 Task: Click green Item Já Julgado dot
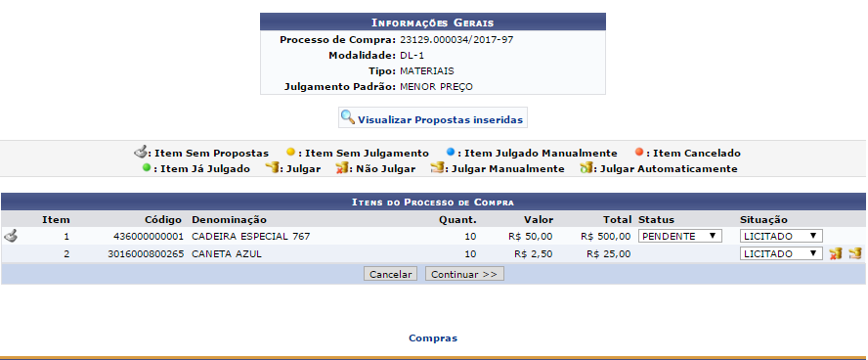tap(147, 168)
